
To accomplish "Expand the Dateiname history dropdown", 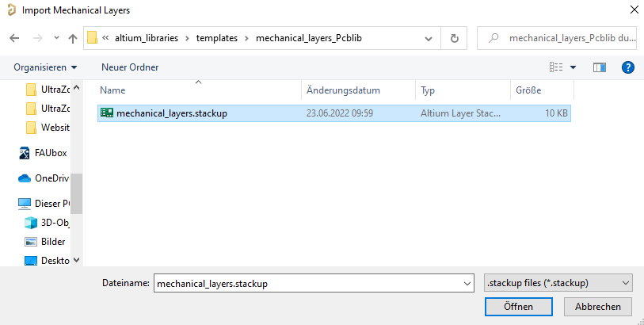I will point(466,283).
